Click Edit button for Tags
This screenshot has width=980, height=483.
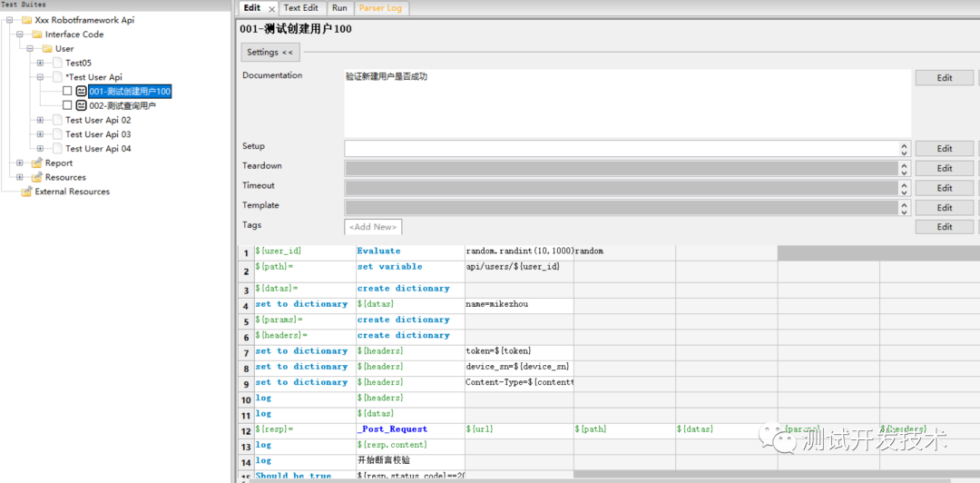tap(945, 227)
